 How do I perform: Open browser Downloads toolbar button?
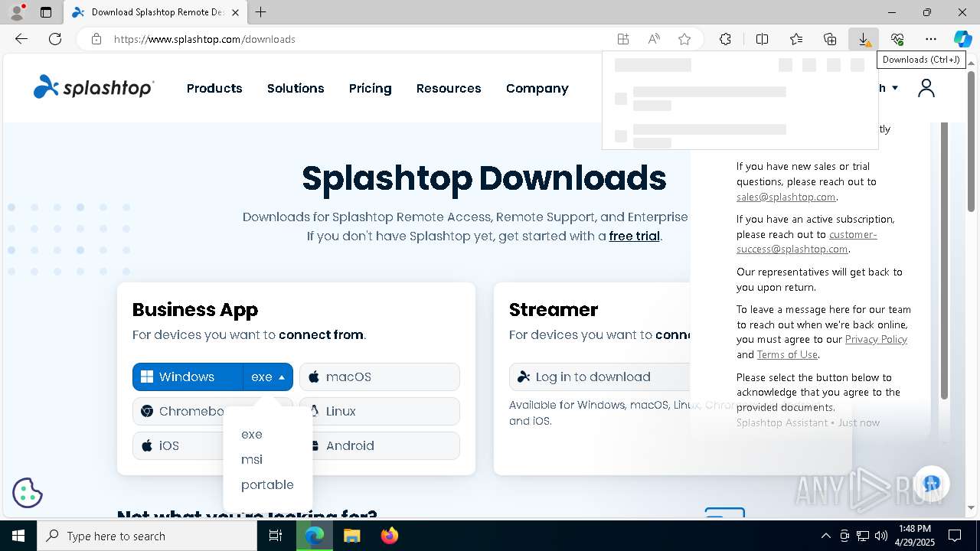[864, 39]
